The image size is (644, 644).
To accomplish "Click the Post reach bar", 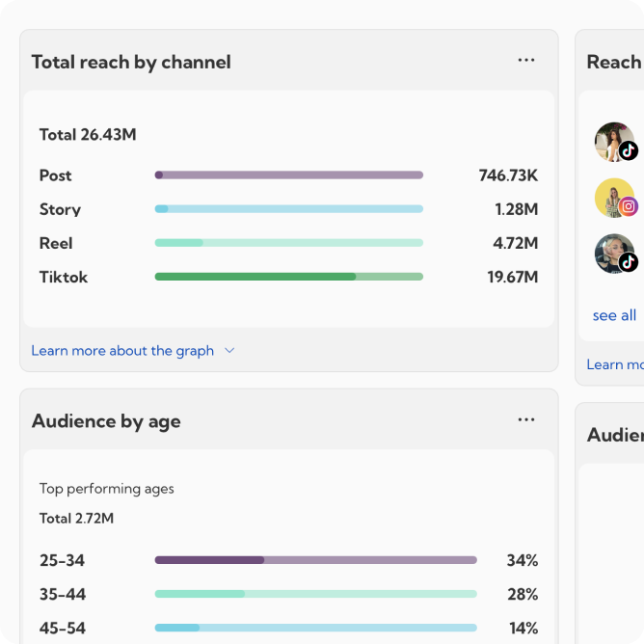I will coord(288,175).
